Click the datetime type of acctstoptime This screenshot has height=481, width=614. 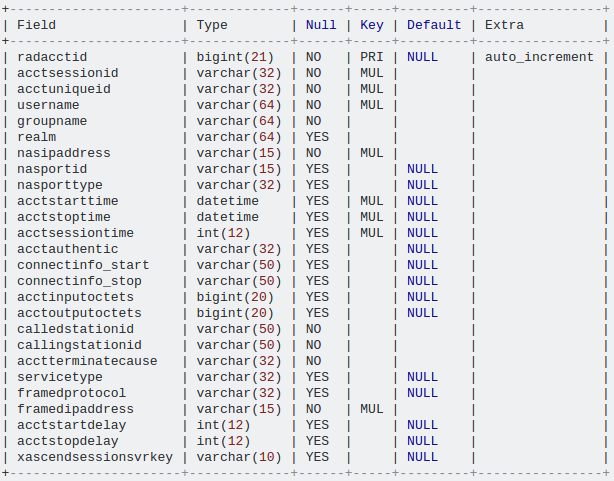(228, 217)
